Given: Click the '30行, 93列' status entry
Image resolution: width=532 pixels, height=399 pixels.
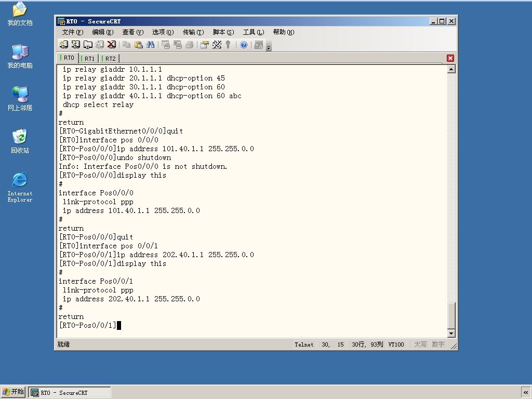Looking at the screenshot, I should tap(367, 344).
